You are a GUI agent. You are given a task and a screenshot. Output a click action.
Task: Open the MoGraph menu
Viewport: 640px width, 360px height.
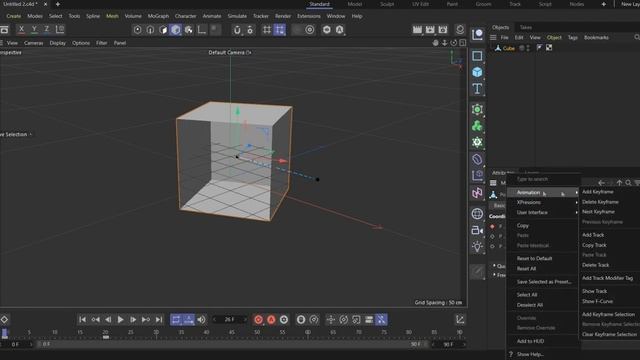coord(158,16)
